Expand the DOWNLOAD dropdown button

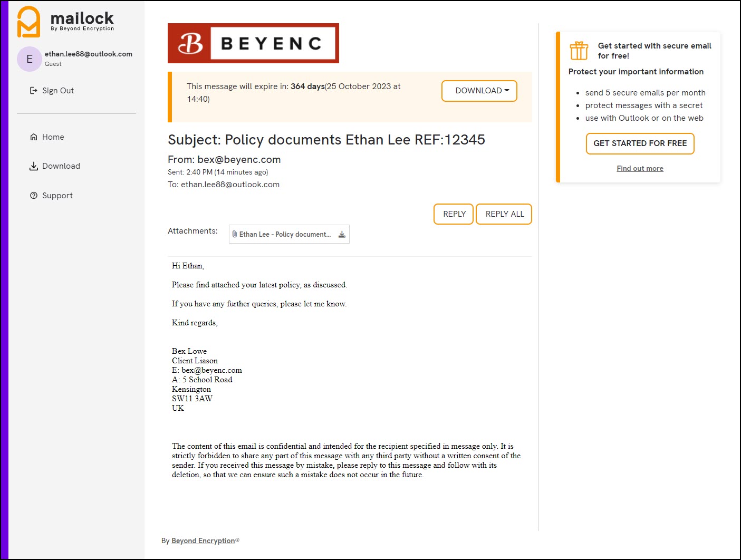click(x=479, y=91)
